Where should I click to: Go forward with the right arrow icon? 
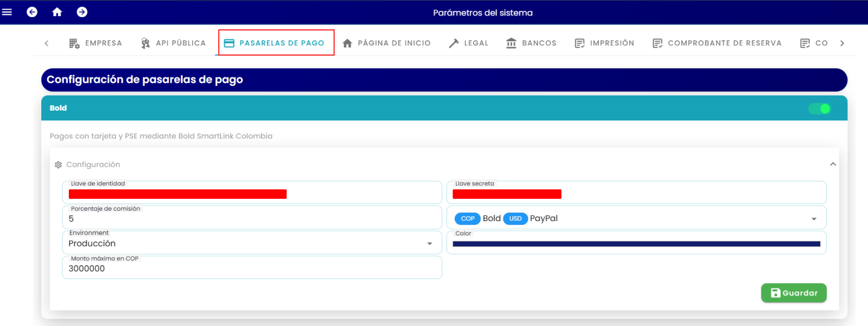pos(82,12)
